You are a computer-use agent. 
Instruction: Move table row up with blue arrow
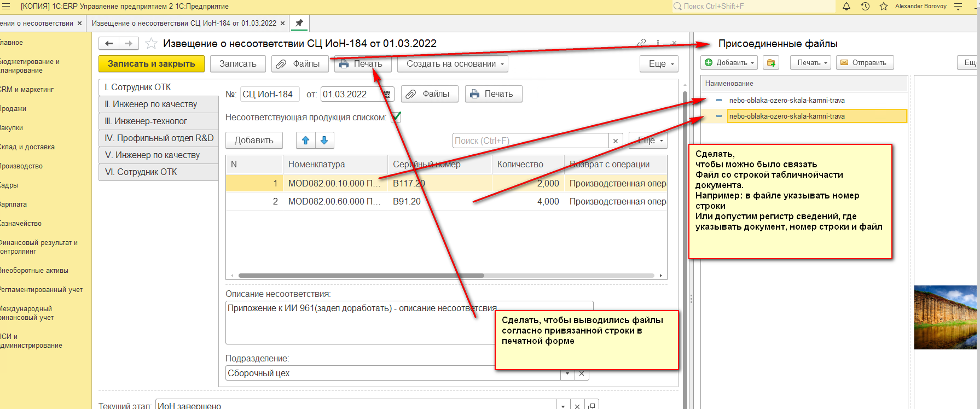pos(306,141)
